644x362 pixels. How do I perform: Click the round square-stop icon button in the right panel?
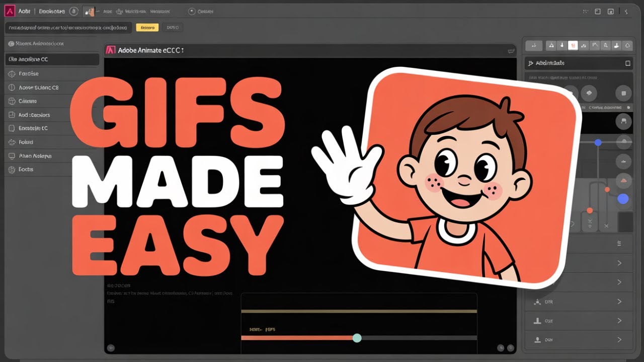(623, 93)
